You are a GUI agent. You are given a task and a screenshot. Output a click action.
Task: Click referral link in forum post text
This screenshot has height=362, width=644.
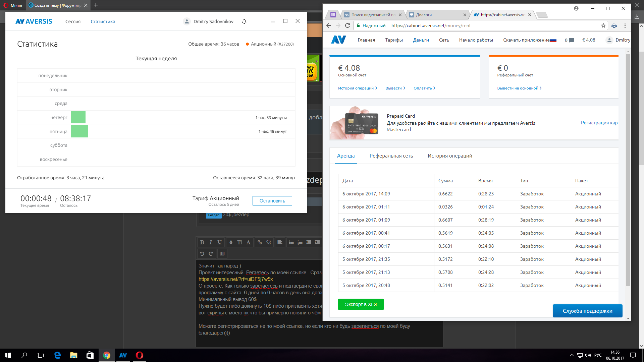coord(235,279)
